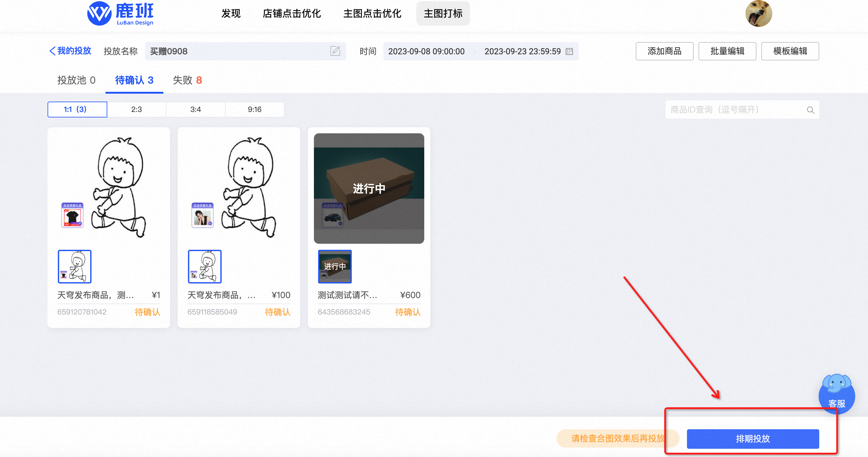Viewport: 868px width, 457px height.
Task: Select small thumbnail under product 659120781042
Action: pos(74,266)
